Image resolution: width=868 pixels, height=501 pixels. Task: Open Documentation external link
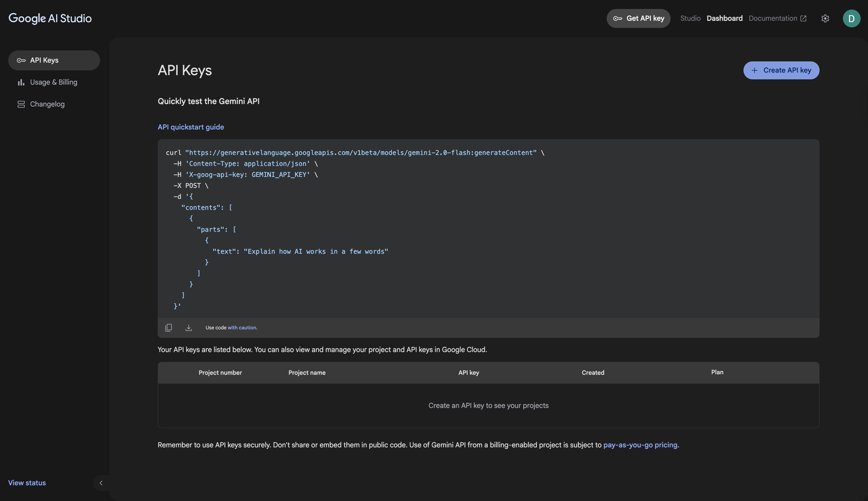[x=777, y=18]
